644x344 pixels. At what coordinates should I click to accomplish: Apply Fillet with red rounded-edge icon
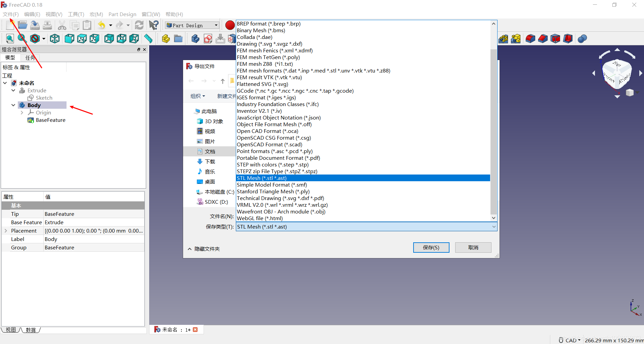[530, 39]
